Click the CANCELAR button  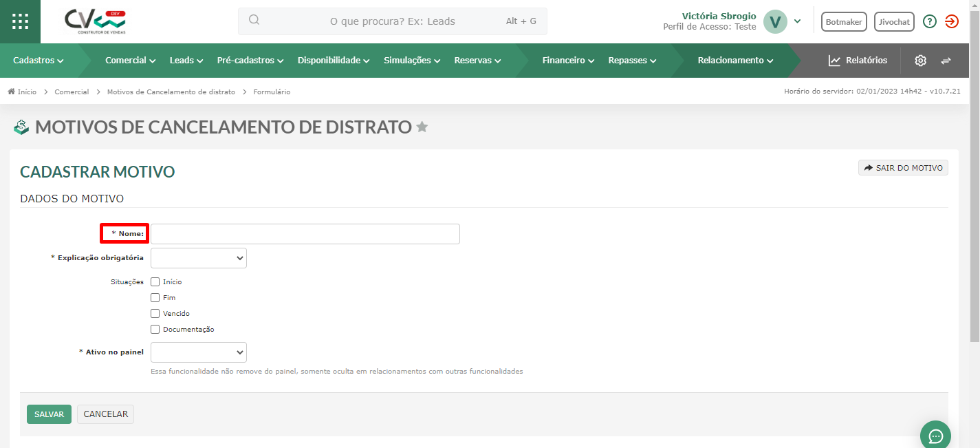(x=106, y=414)
